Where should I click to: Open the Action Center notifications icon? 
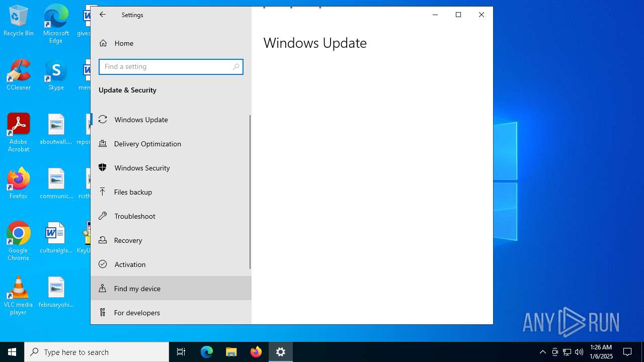(x=627, y=352)
